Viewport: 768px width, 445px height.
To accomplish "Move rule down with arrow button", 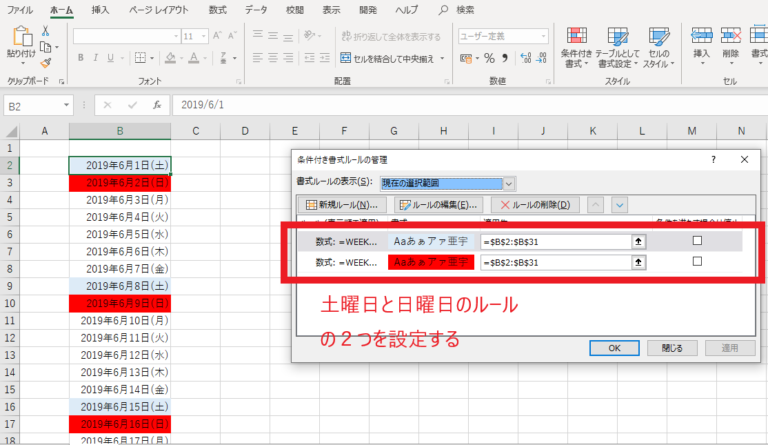I will (x=620, y=205).
